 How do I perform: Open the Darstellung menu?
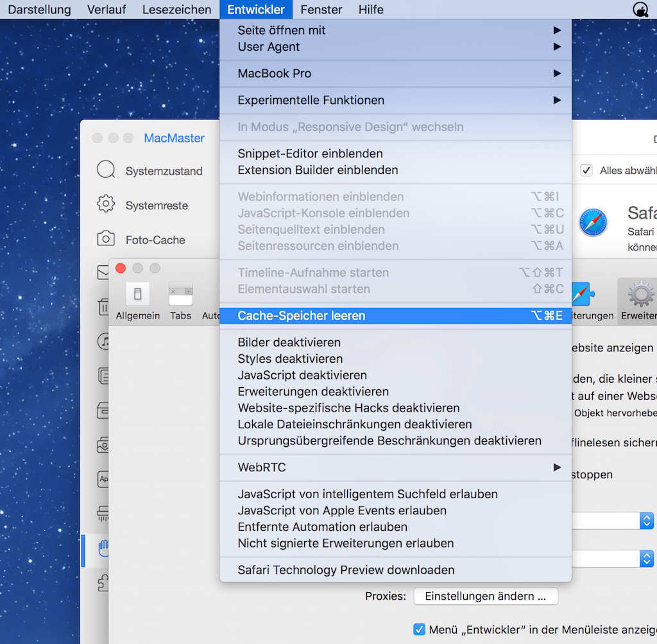coord(39,9)
